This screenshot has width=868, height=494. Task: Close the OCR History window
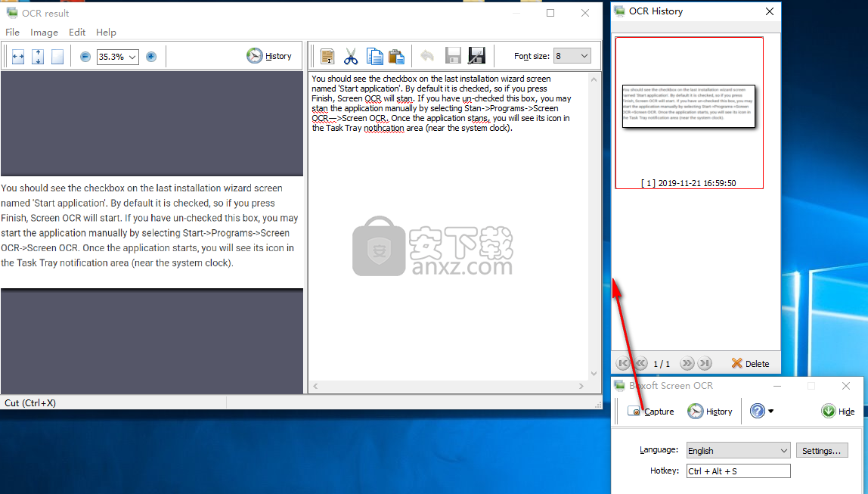[770, 11]
